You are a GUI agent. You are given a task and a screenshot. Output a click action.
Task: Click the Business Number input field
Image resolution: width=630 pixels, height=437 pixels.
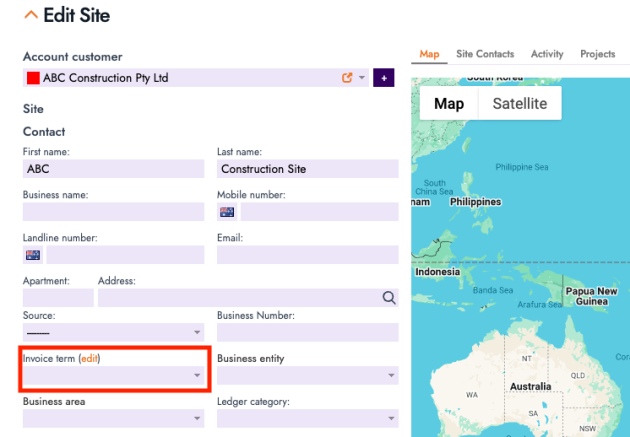pos(307,333)
